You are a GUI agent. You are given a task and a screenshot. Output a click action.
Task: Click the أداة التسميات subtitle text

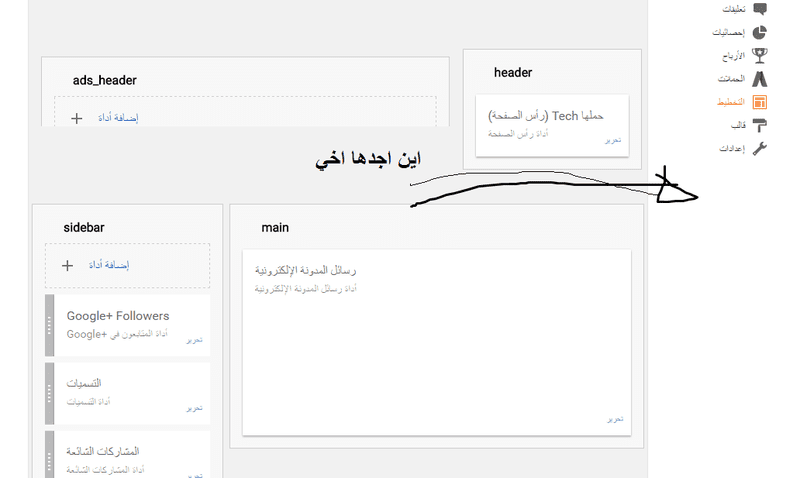(88, 402)
